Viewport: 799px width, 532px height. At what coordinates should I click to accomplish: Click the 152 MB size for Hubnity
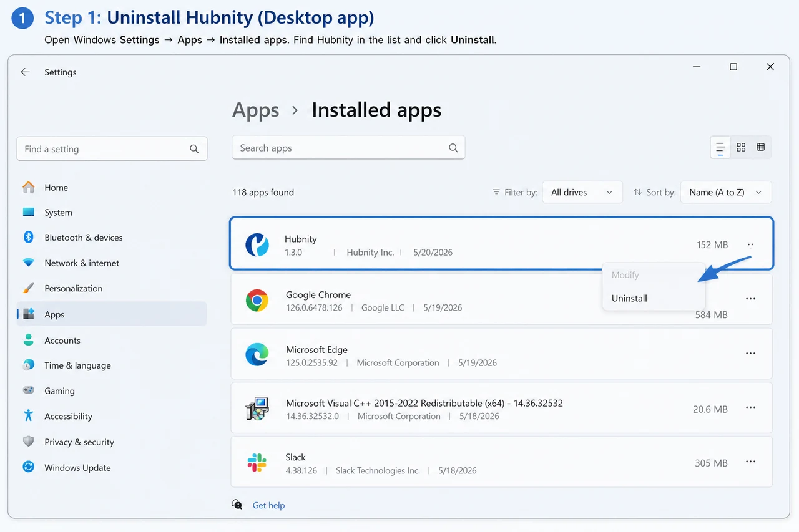coord(712,245)
